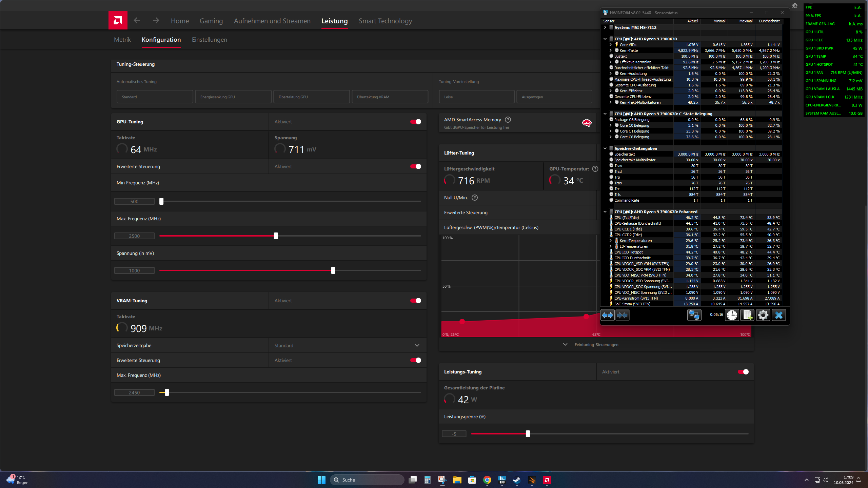Expand System: MSI MS-7E12 tree node
868x488 pixels.
[x=605, y=27]
